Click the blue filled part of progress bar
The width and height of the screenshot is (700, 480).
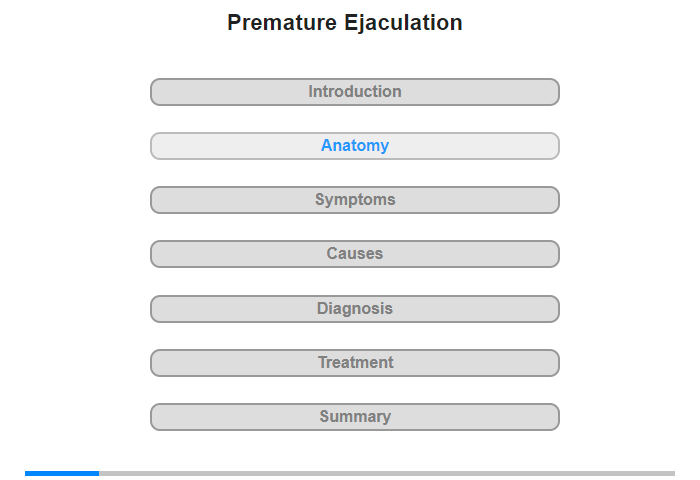click(x=62, y=473)
